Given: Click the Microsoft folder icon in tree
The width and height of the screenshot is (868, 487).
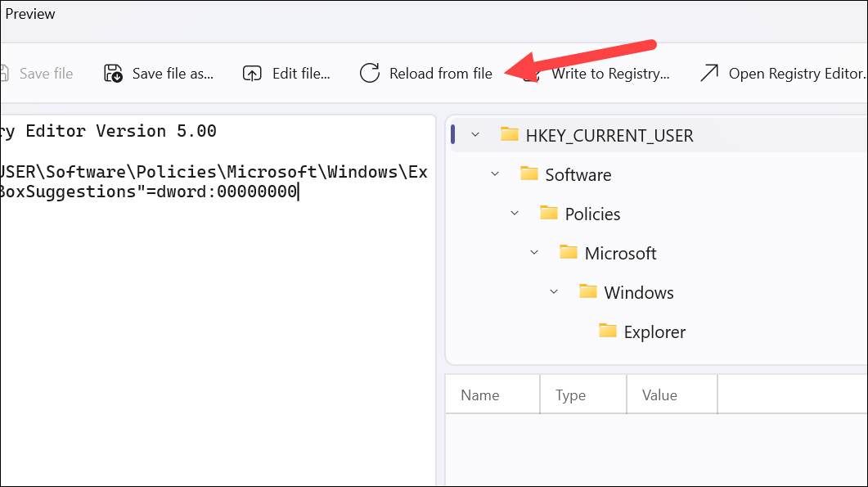Looking at the screenshot, I should [x=568, y=252].
